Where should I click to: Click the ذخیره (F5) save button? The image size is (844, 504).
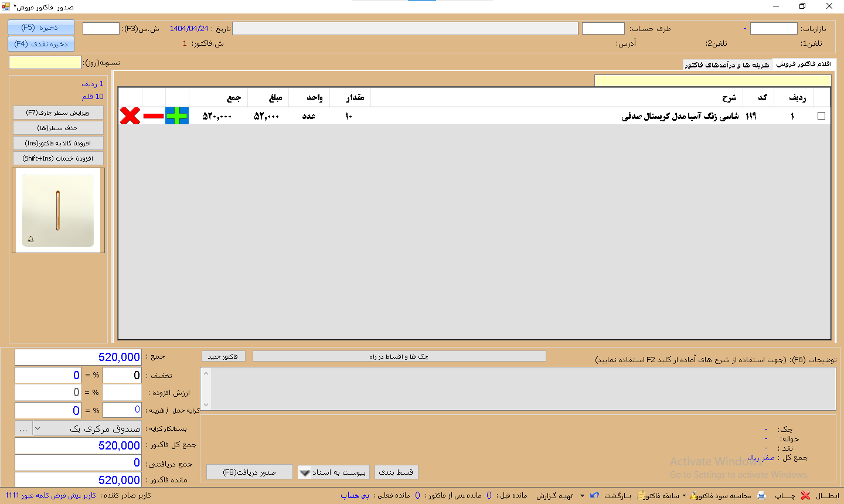click(x=40, y=27)
